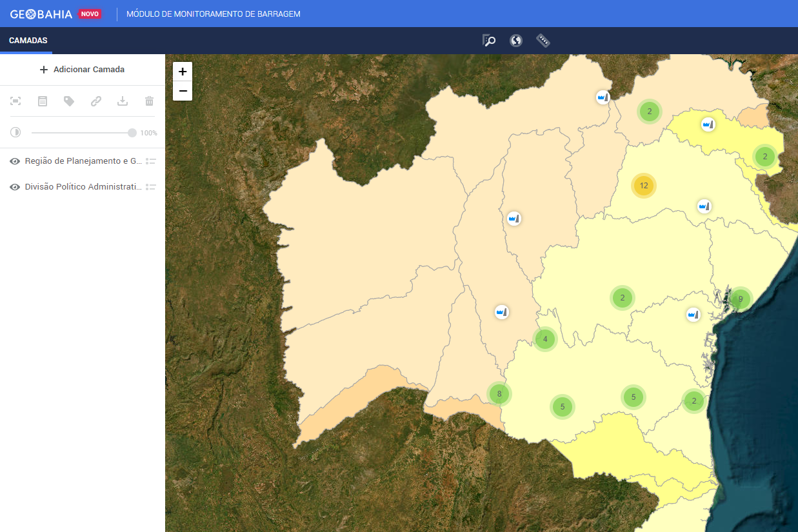Zoom in on the map

click(183, 72)
